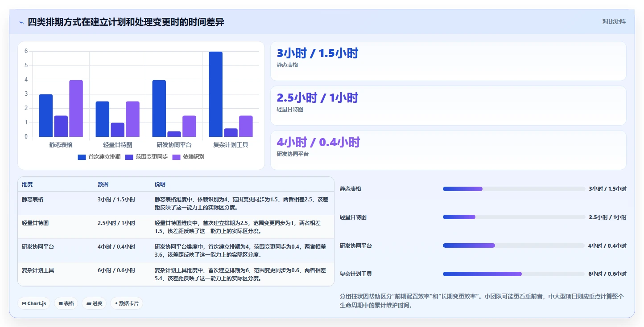Click the icon inside the Chart.js chip
Viewport: 644px width, 327px height.
pos(24,303)
